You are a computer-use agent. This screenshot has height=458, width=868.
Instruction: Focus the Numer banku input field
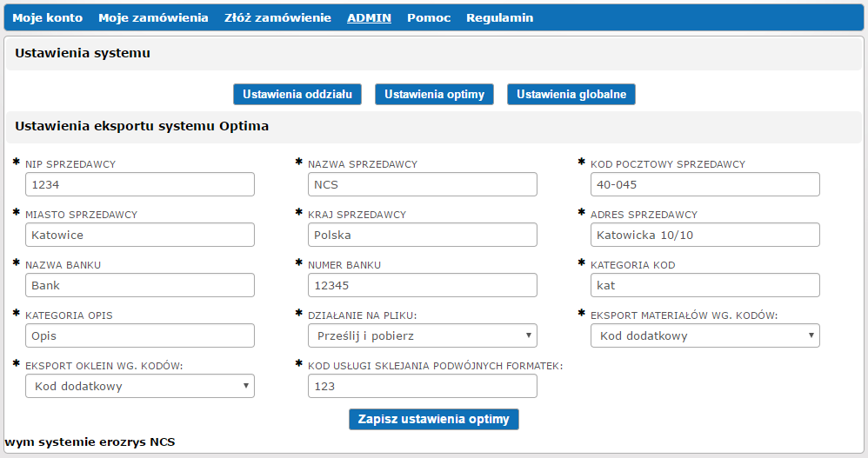click(x=422, y=285)
